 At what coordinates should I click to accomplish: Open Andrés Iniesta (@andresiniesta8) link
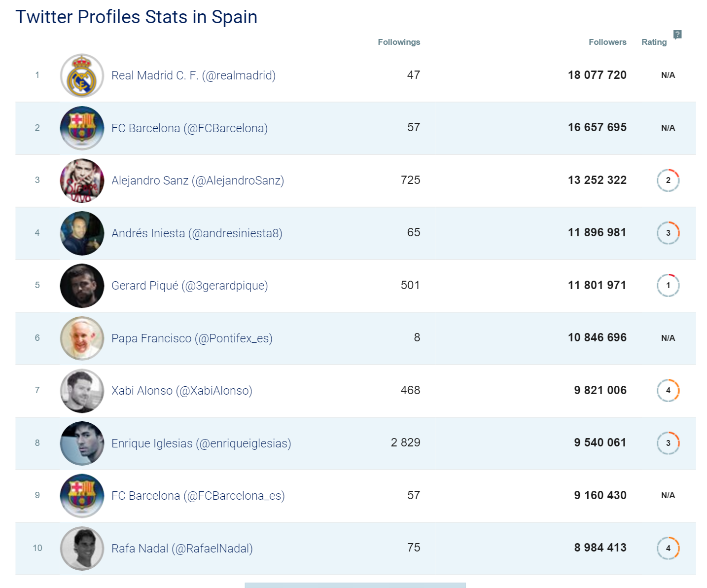(x=197, y=233)
